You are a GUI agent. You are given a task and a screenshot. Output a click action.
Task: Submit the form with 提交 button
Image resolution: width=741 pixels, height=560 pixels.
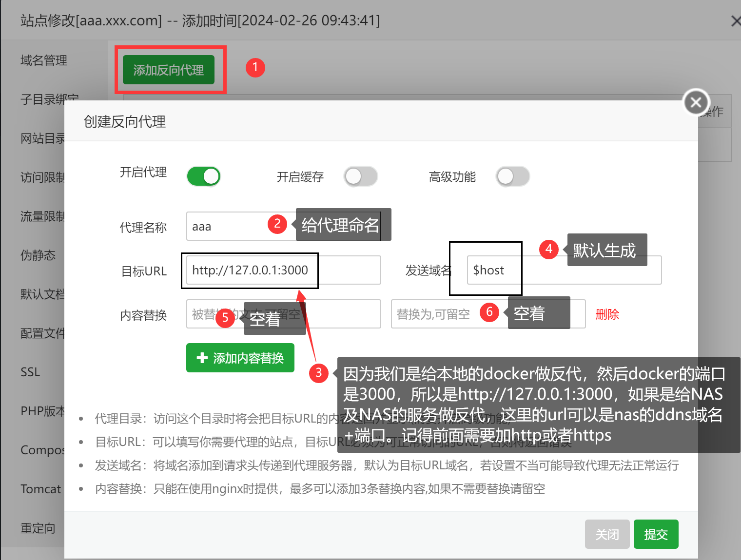tap(656, 534)
